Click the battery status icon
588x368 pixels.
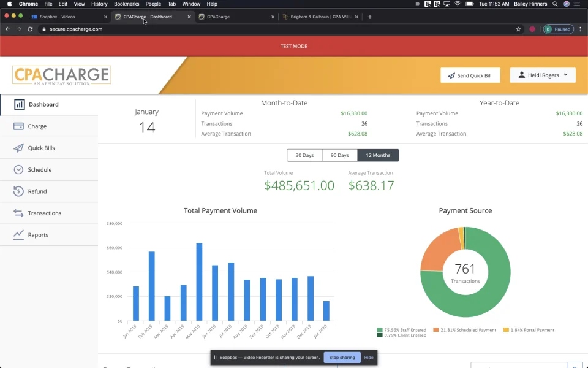[x=470, y=4]
